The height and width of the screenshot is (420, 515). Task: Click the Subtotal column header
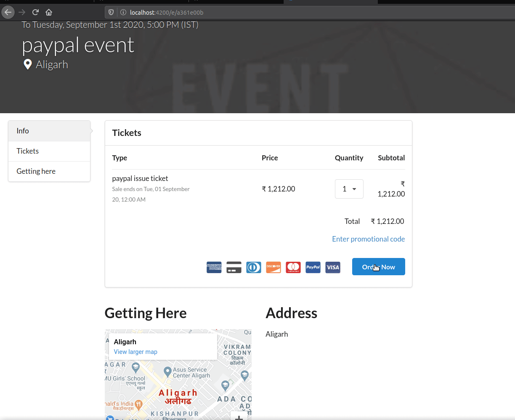click(x=391, y=158)
